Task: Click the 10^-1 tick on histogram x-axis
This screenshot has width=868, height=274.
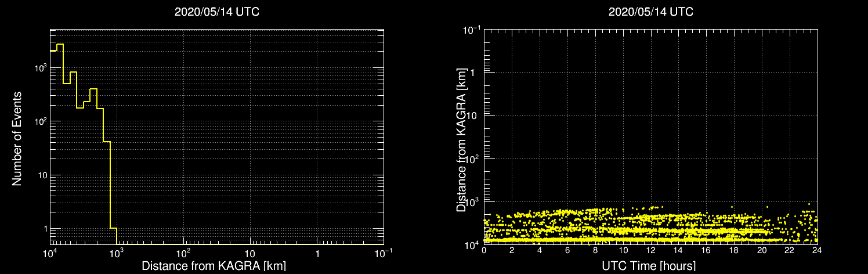Action: 383,254
